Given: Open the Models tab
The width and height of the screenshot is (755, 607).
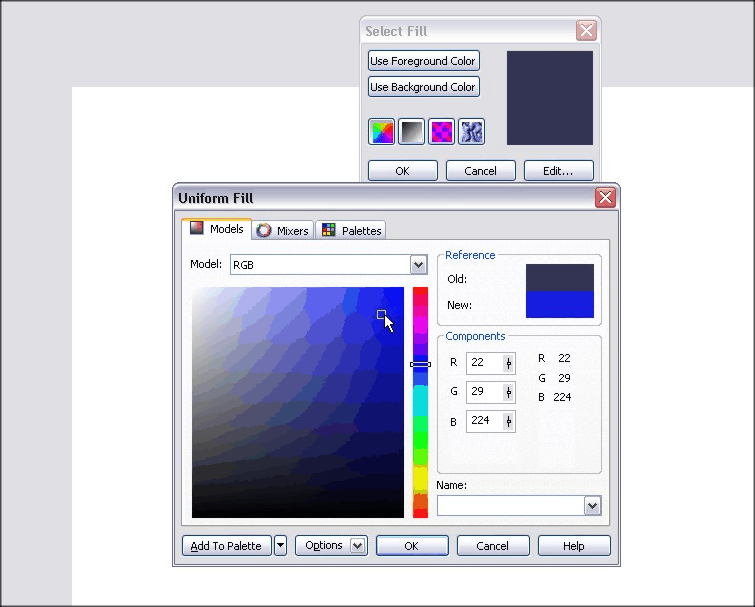Looking at the screenshot, I should pos(217,230).
